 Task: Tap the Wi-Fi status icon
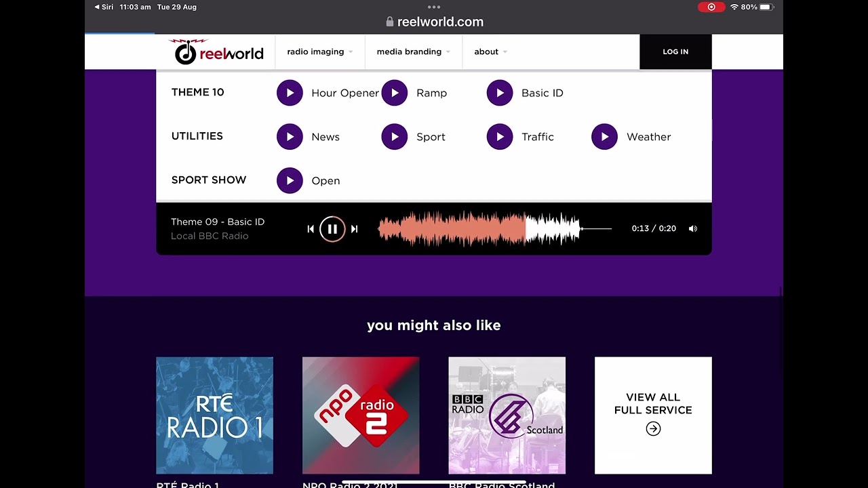pyautogui.click(x=734, y=7)
